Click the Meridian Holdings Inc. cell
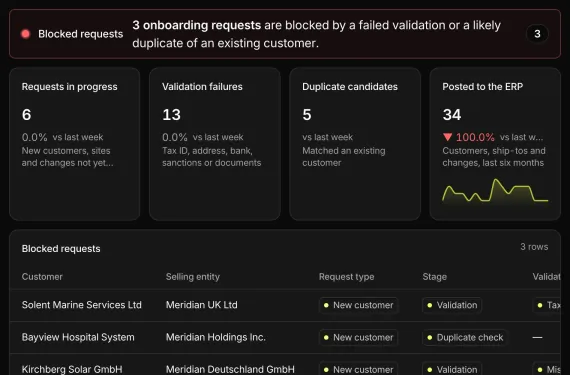 [216, 337]
